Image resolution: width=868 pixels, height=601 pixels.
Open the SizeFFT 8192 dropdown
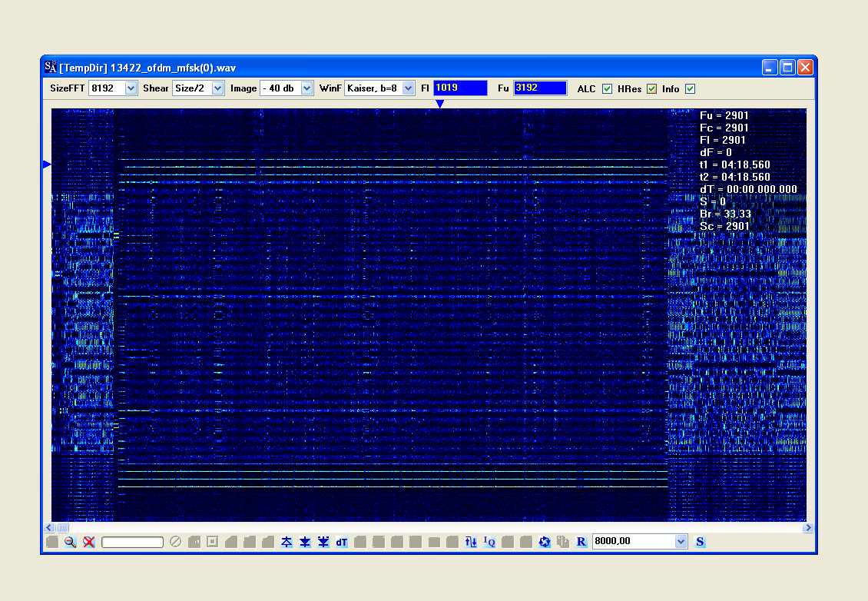click(131, 88)
